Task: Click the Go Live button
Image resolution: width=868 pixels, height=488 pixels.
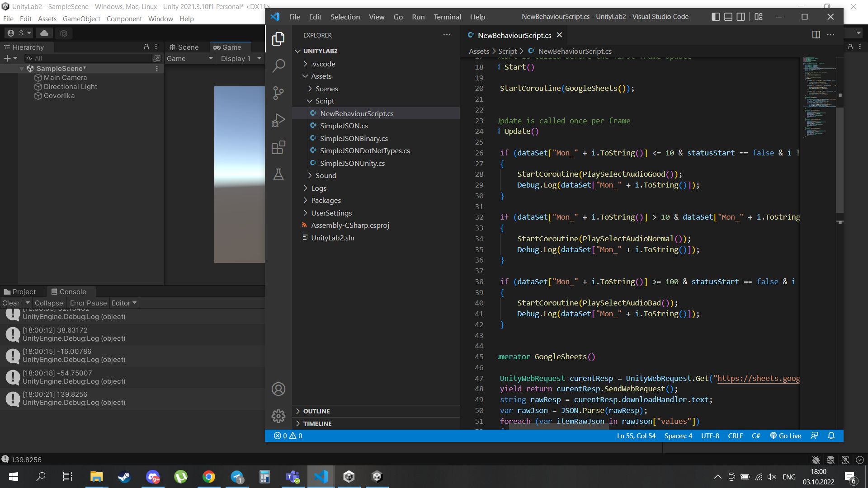Action: pos(786,436)
